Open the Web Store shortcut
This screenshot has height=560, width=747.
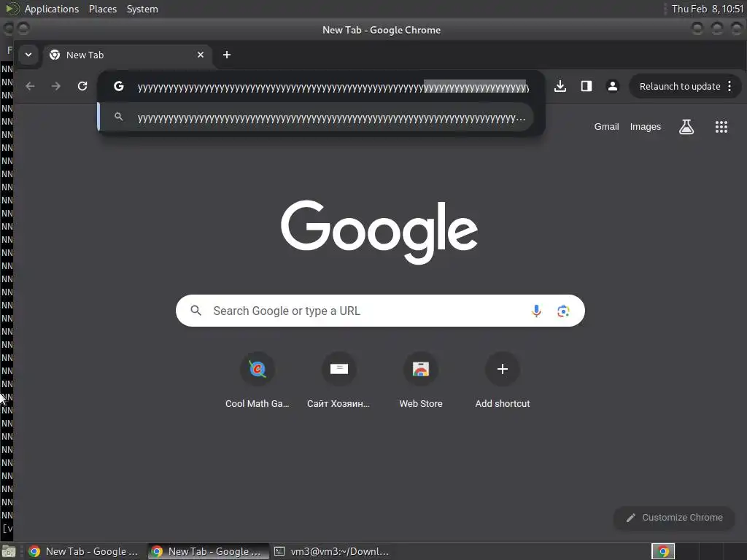(421, 380)
